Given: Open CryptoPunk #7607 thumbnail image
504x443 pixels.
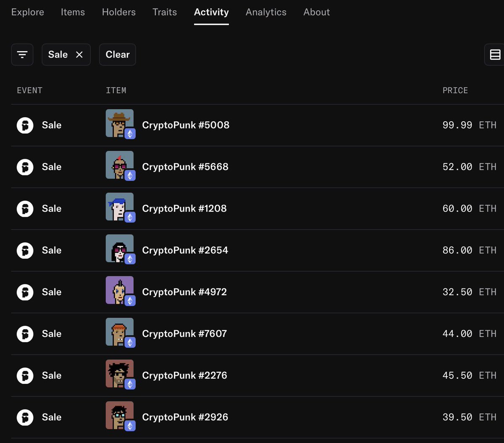Looking at the screenshot, I should coord(120,332).
